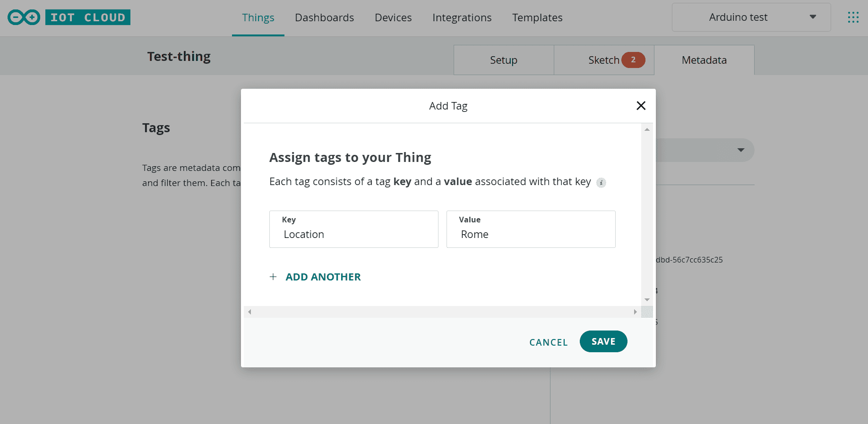Open the dropdown behind the dialog

(740, 150)
